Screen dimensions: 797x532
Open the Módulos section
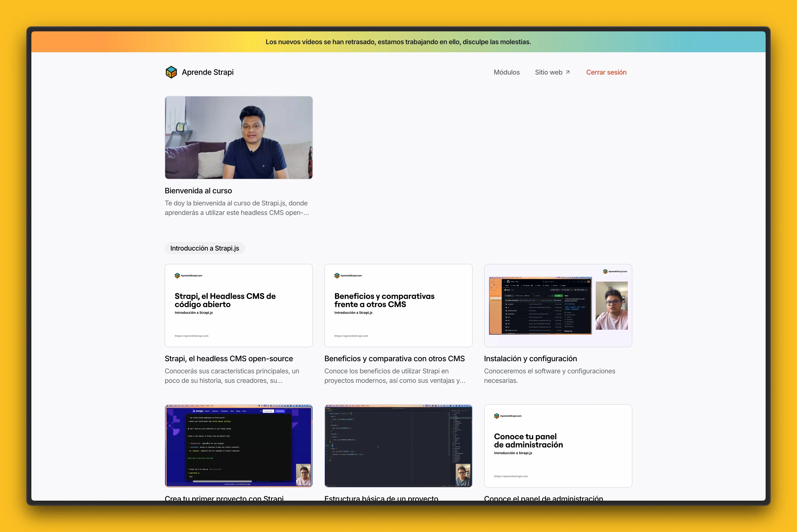pos(506,72)
